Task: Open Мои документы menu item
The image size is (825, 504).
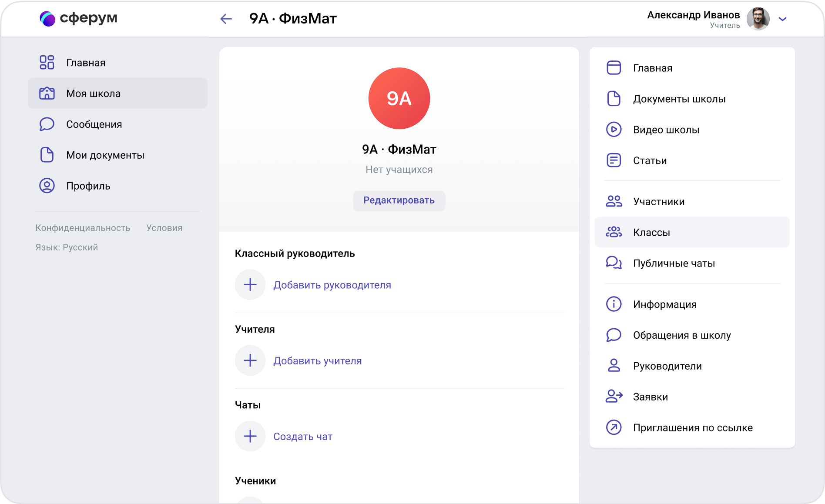Action: click(117, 155)
